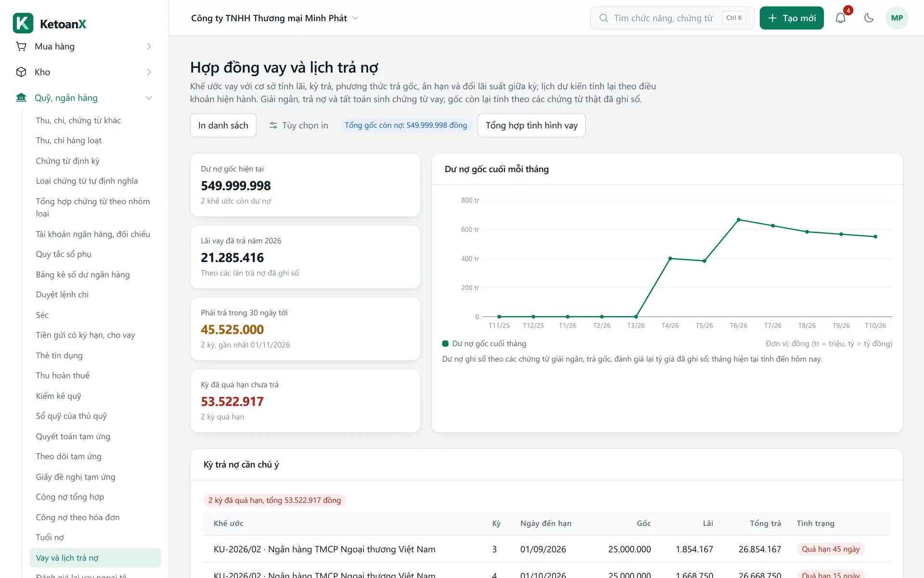Click the notification count badge 4
The height and width of the screenshot is (578, 924).
point(848,11)
